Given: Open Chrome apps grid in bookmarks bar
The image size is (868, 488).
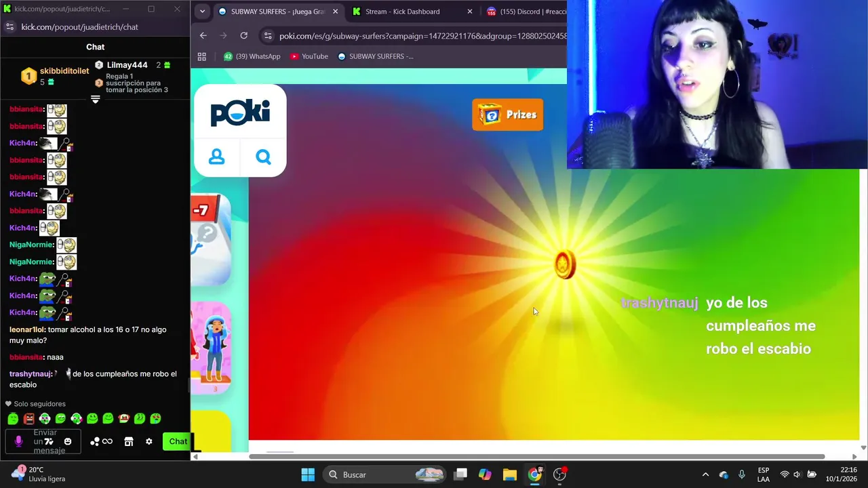Looking at the screenshot, I should tap(201, 56).
